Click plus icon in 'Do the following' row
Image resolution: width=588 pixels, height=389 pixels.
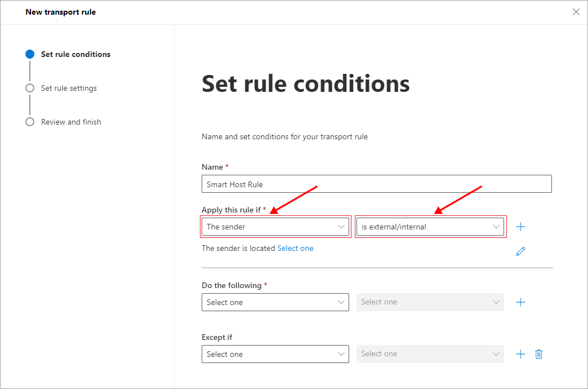point(521,302)
